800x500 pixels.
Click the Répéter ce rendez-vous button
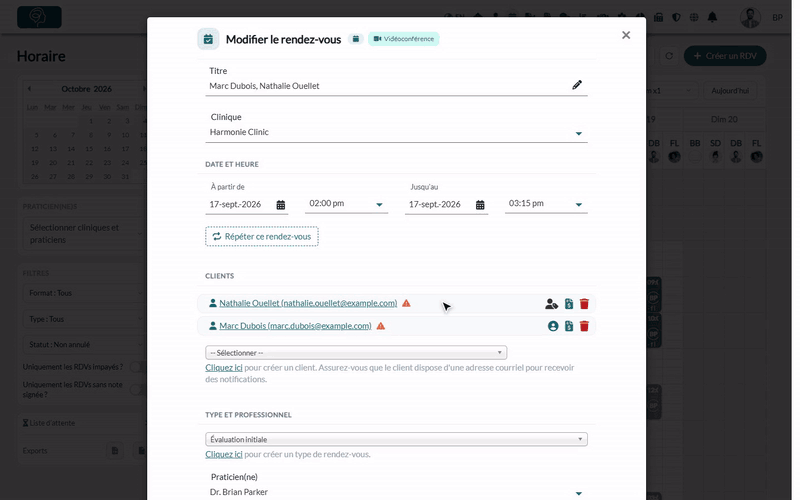pos(262,237)
